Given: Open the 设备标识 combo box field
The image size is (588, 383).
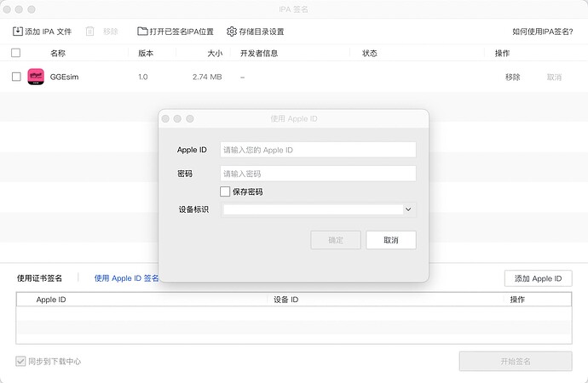Looking at the screenshot, I should point(319,209).
